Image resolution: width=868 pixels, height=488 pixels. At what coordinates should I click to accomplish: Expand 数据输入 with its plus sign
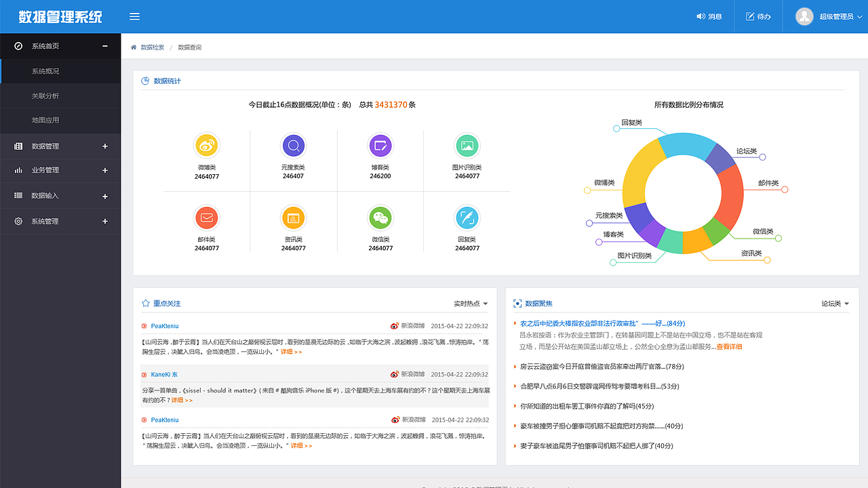tap(105, 197)
